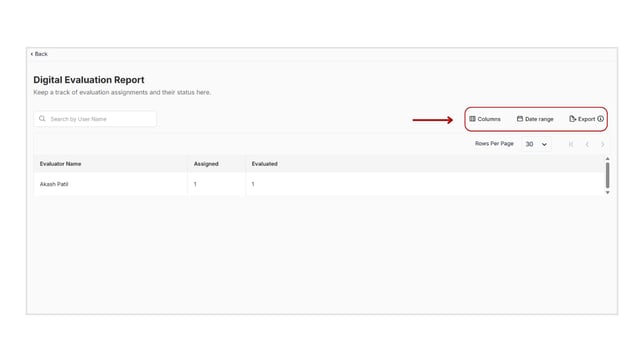Click the Digital Evaluation Report heading
Image resolution: width=644 pixels, height=362 pixels.
coord(89,80)
